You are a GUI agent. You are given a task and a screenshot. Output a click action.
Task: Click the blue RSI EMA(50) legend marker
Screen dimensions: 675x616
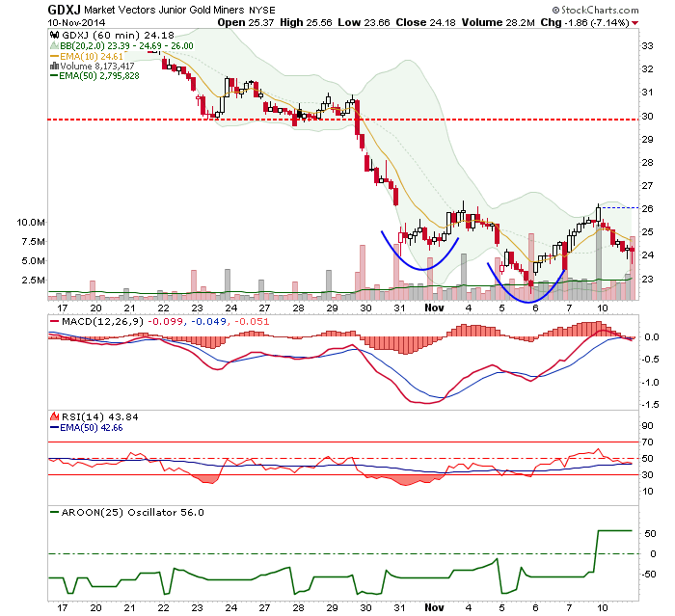54,428
